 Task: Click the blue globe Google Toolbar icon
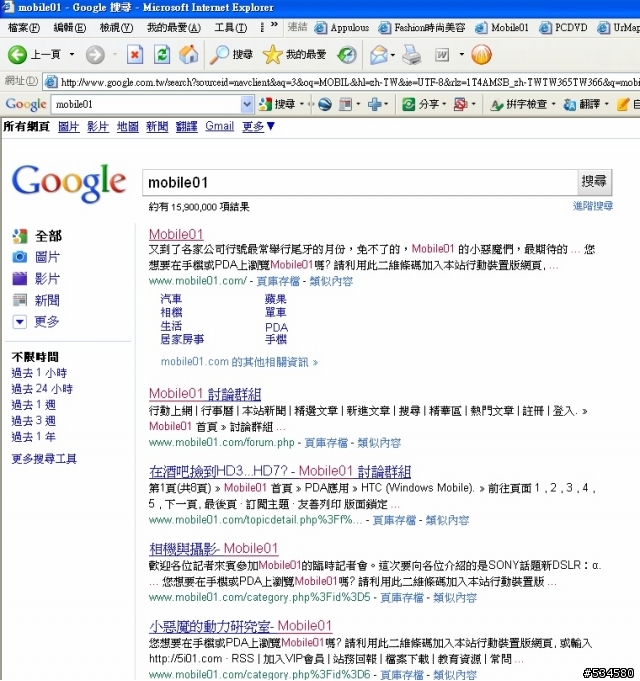pyautogui.click(x=324, y=104)
